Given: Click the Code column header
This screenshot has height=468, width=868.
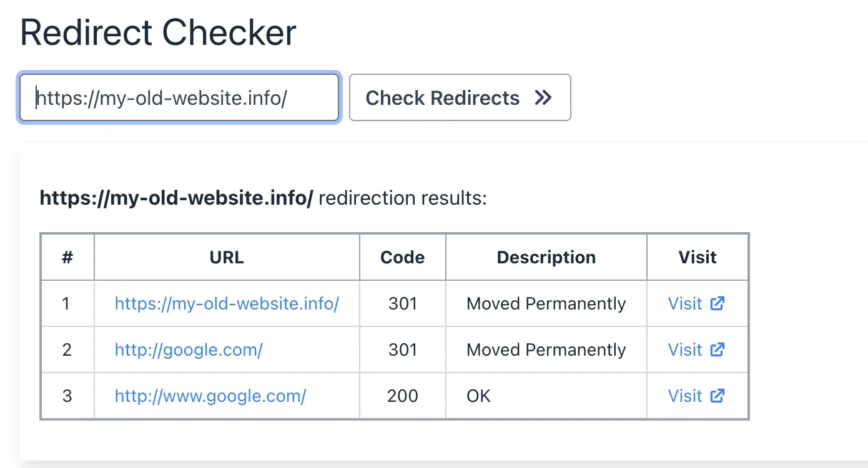Looking at the screenshot, I should click(402, 257).
